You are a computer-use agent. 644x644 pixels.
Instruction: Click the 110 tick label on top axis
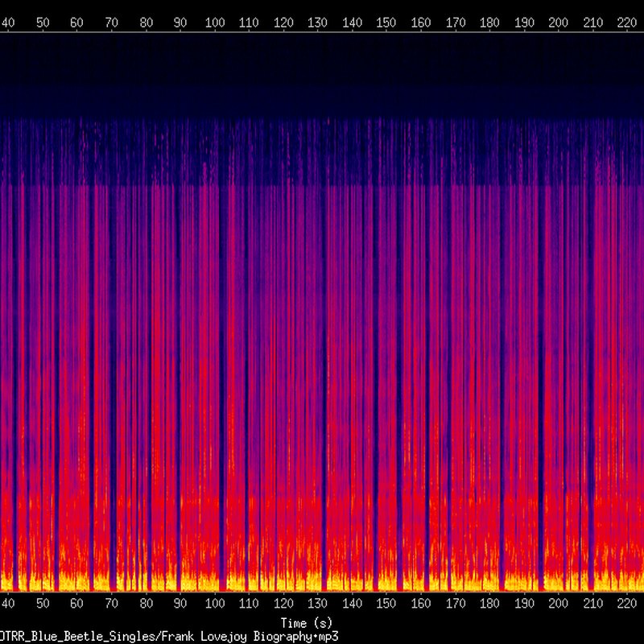(x=249, y=23)
